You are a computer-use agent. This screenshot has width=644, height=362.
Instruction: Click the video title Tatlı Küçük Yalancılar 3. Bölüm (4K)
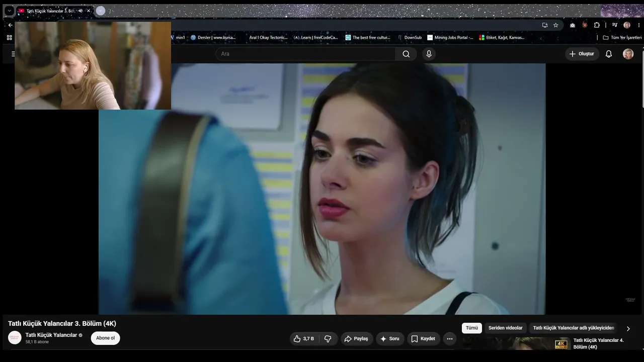pyautogui.click(x=62, y=323)
